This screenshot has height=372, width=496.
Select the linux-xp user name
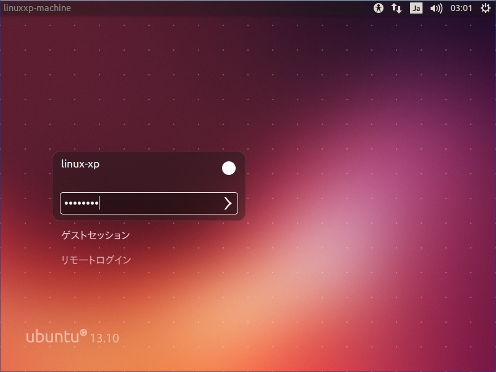(x=80, y=164)
